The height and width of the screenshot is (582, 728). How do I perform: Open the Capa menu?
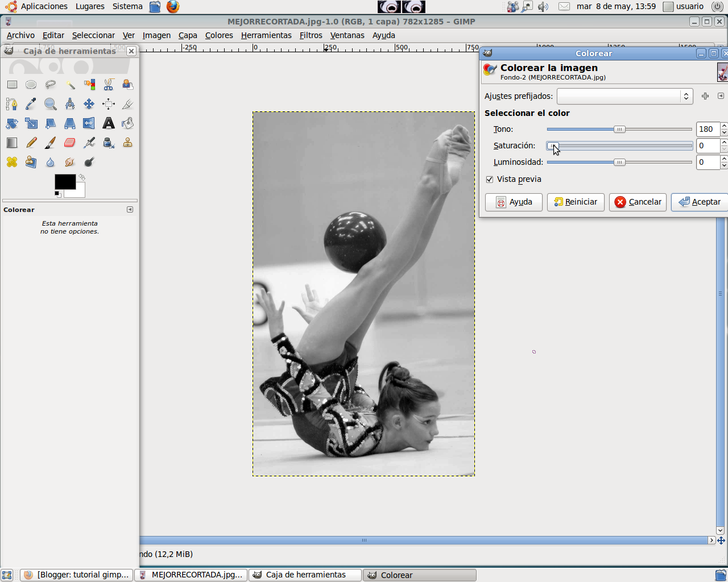point(188,35)
